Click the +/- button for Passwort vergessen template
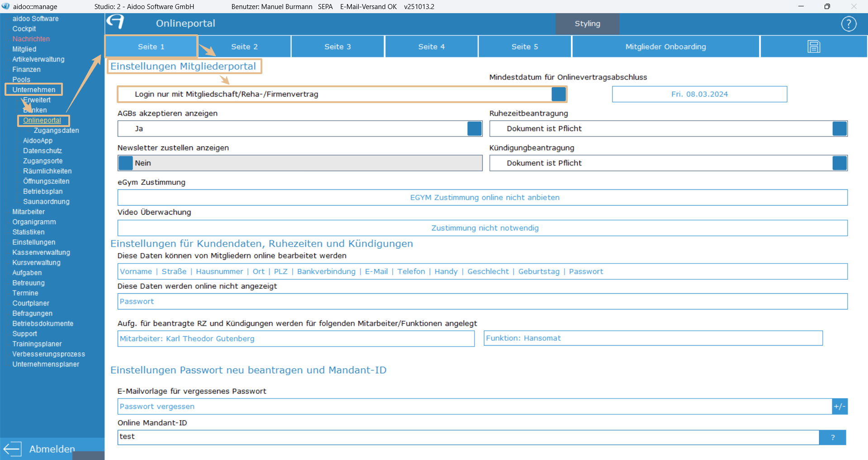The height and width of the screenshot is (460, 868). click(x=840, y=406)
